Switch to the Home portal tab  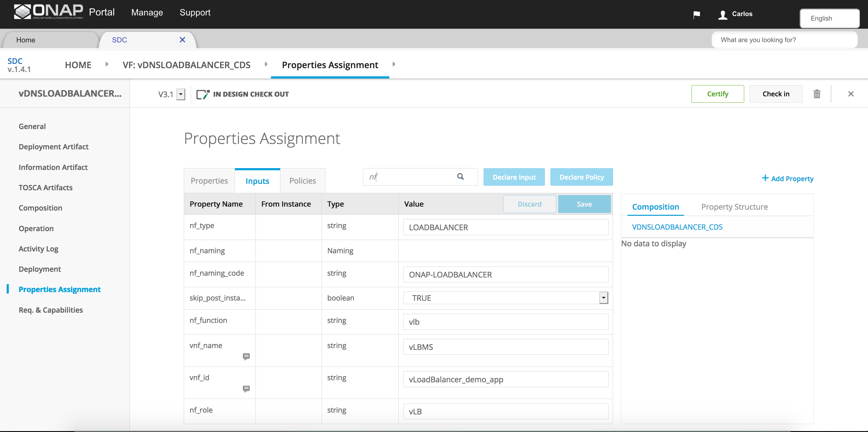pos(51,40)
